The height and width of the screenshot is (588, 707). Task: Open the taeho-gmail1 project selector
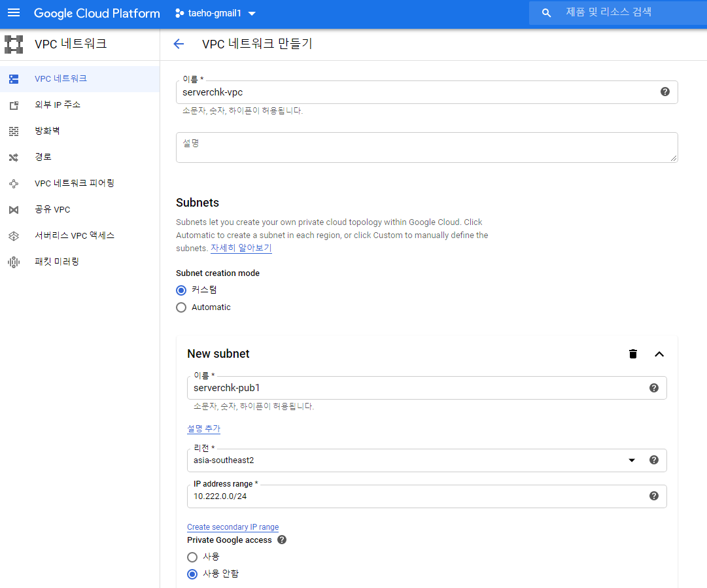coord(216,13)
